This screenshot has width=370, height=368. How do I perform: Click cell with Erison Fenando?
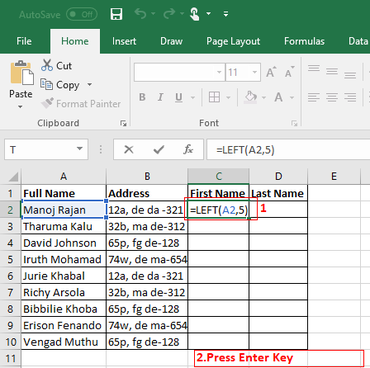coord(64,325)
